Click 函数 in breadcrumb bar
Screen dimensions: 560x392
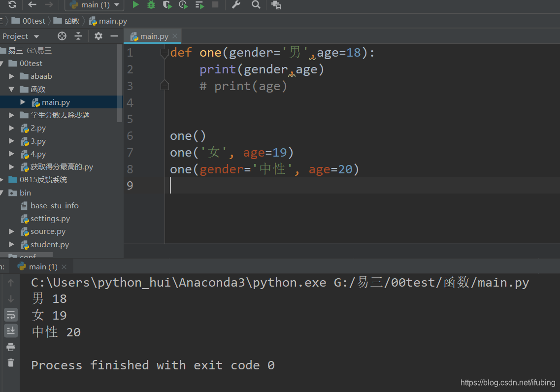click(67, 21)
